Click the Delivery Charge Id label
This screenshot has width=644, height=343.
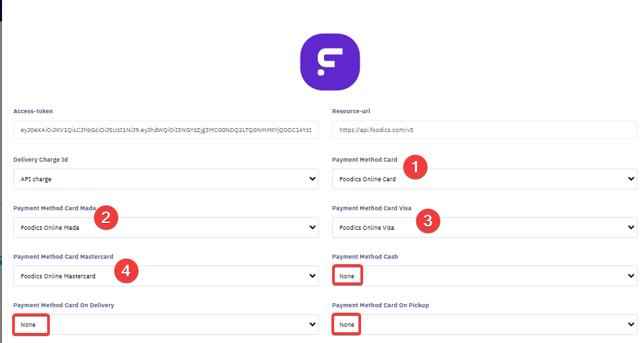click(40, 160)
